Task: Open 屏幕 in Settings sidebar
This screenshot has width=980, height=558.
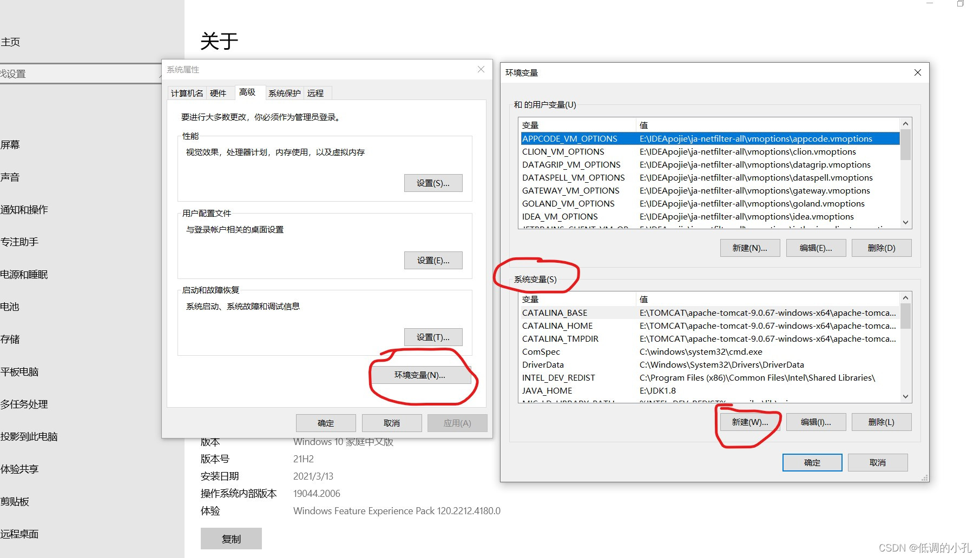Action: coord(10,144)
